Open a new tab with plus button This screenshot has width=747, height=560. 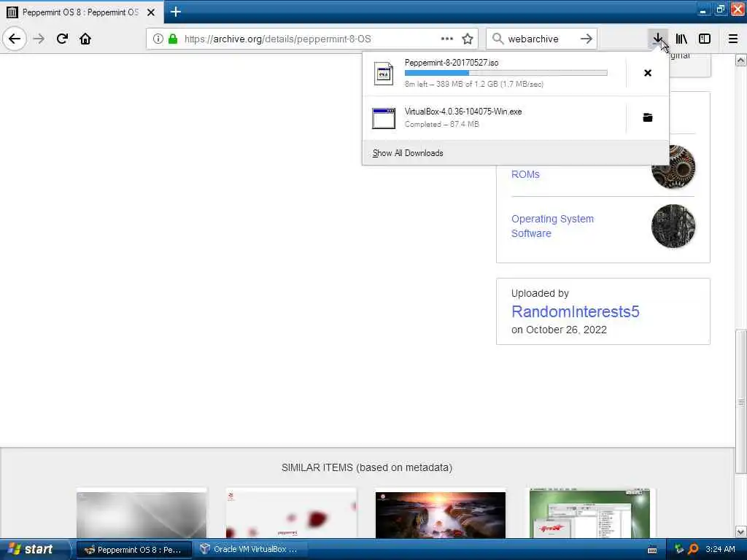coord(175,12)
